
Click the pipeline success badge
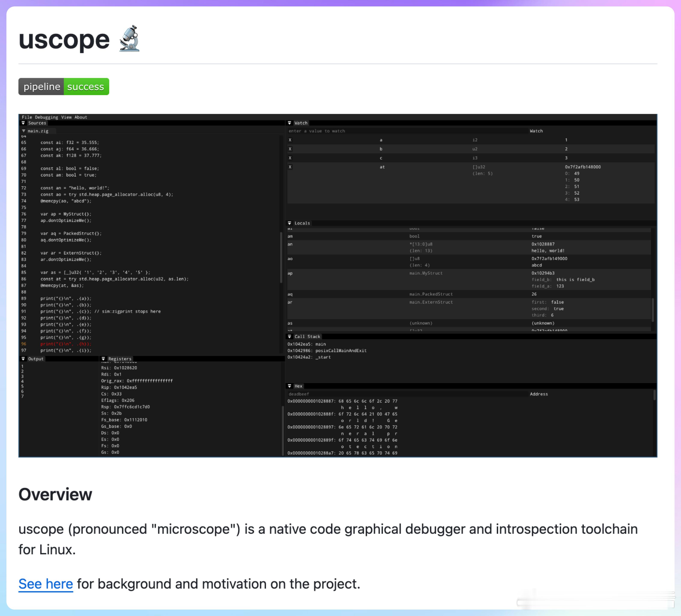(64, 87)
